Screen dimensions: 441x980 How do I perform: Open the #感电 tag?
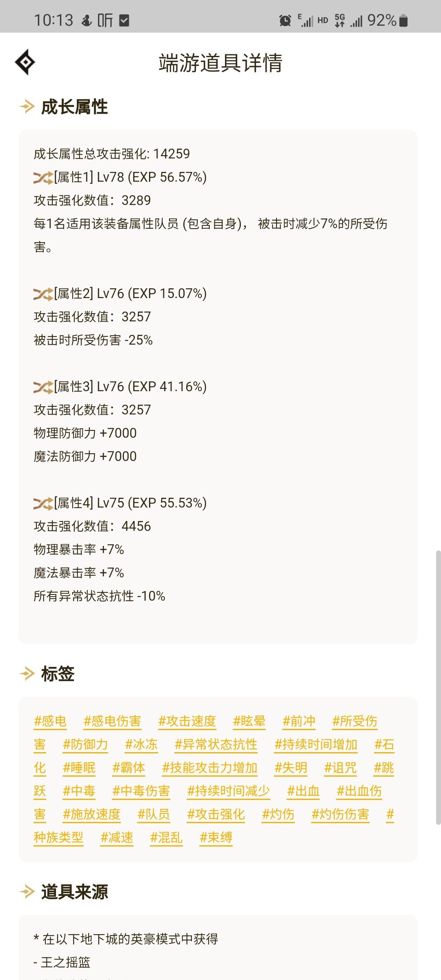pos(50,722)
